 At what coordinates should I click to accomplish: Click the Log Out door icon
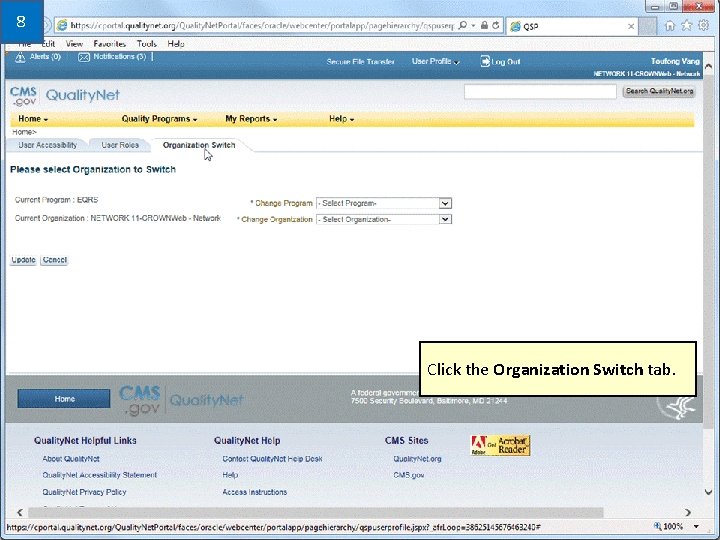485,61
